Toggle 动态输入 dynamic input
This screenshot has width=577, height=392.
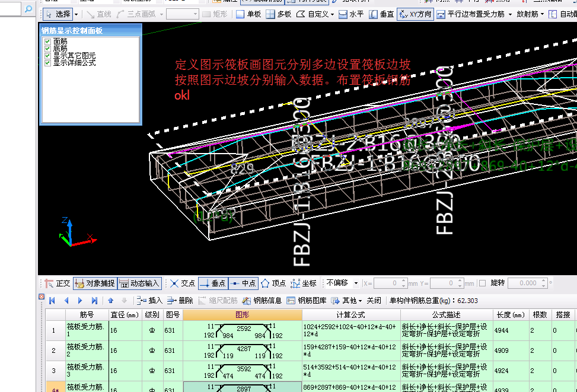(139, 283)
